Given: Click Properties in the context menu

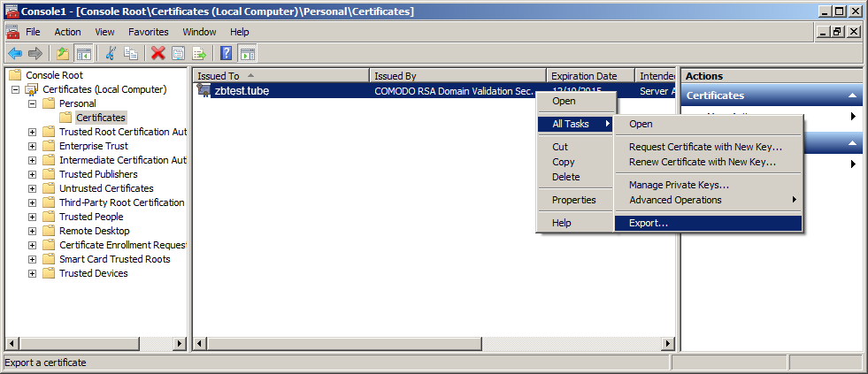Looking at the screenshot, I should (573, 200).
